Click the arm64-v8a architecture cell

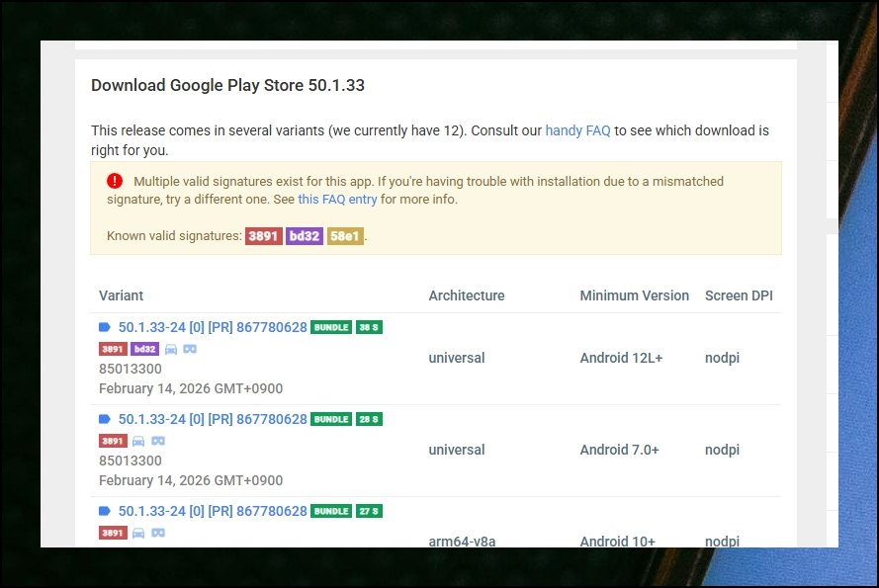(x=462, y=541)
